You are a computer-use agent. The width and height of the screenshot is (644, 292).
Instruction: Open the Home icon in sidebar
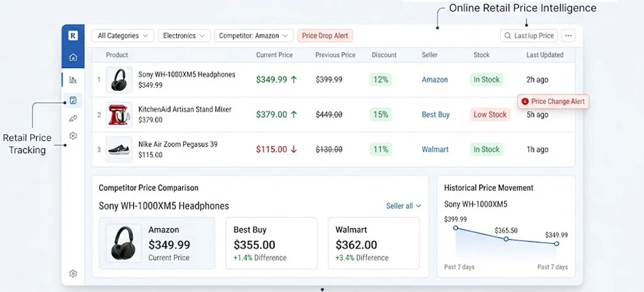(73, 57)
